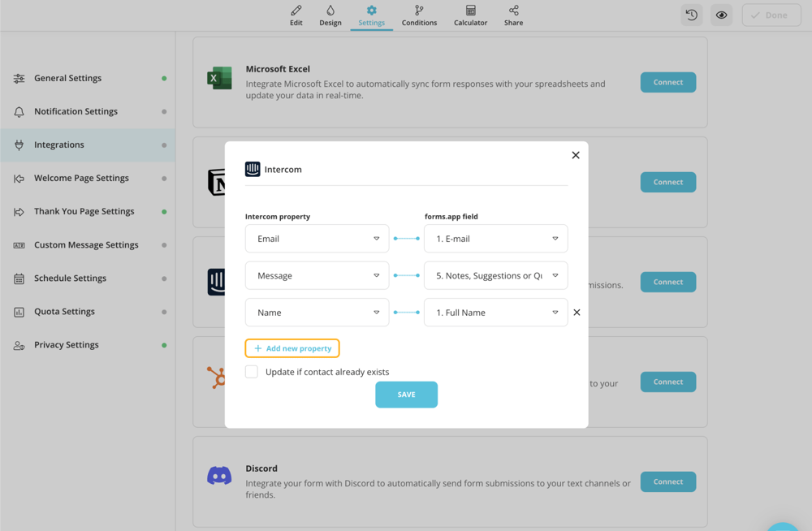Open the Share section
The height and width of the screenshot is (531, 812).
coord(513,15)
